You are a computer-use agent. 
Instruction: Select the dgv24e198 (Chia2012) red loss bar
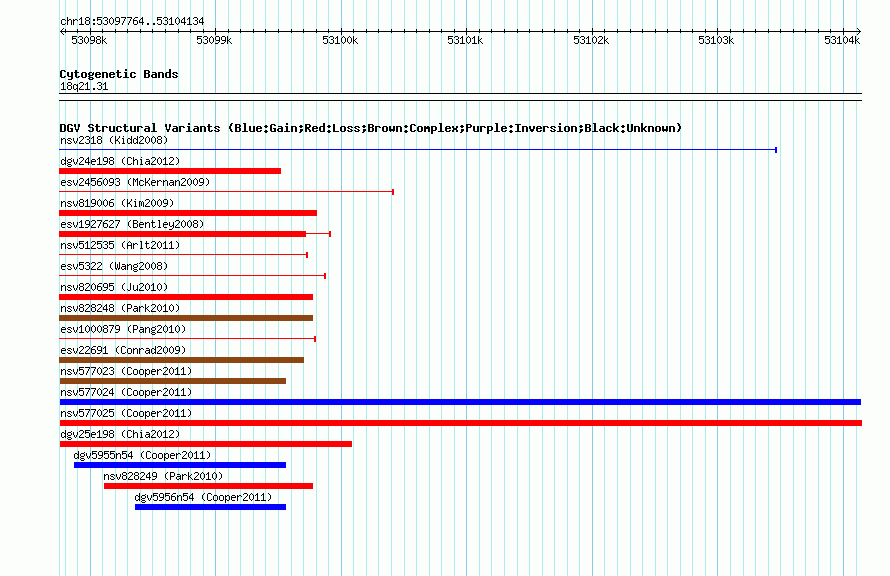[x=170, y=171]
